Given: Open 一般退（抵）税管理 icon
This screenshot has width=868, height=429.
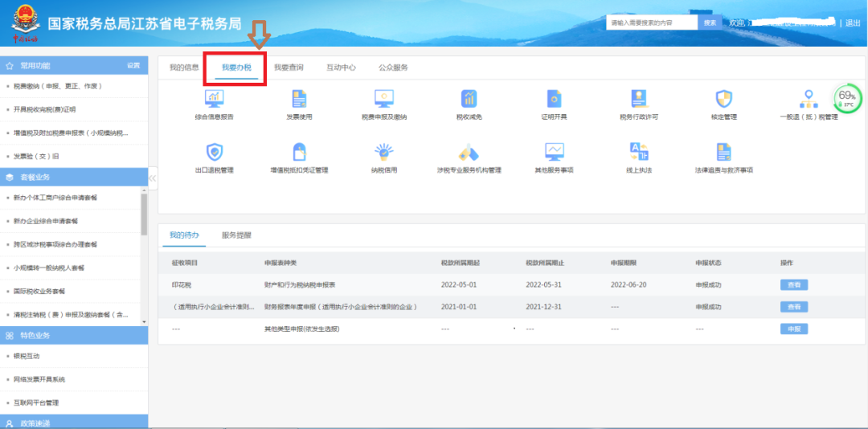Looking at the screenshot, I should [x=809, y=99].
